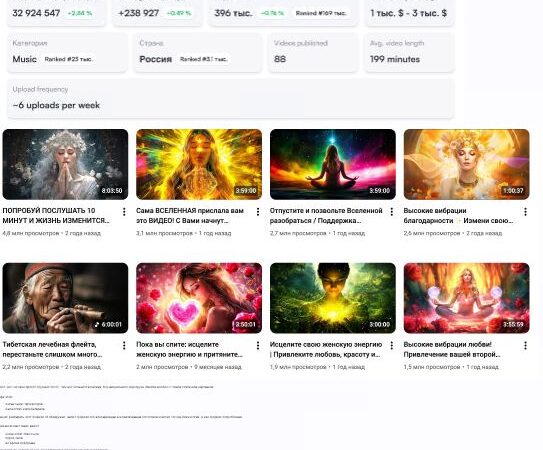Click the Music category Ranked #23 тыс. badge
543x450 pixels.
pos(69,59)
